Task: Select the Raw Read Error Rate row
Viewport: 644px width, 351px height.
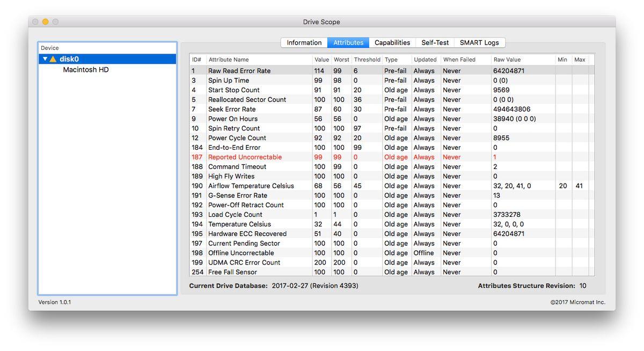Action: [239, 71]
